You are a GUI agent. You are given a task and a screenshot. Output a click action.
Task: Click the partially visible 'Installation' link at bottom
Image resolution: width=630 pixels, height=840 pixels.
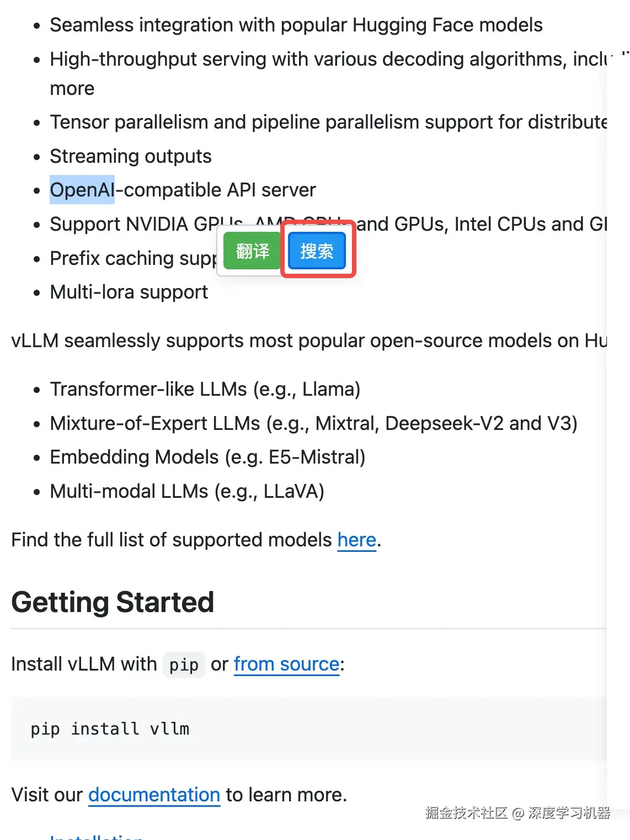pyautogui.click(x=97, y=836)
